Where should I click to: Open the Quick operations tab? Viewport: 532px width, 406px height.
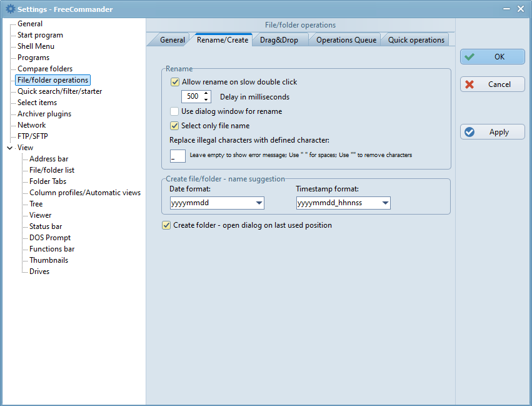(416, 40)
